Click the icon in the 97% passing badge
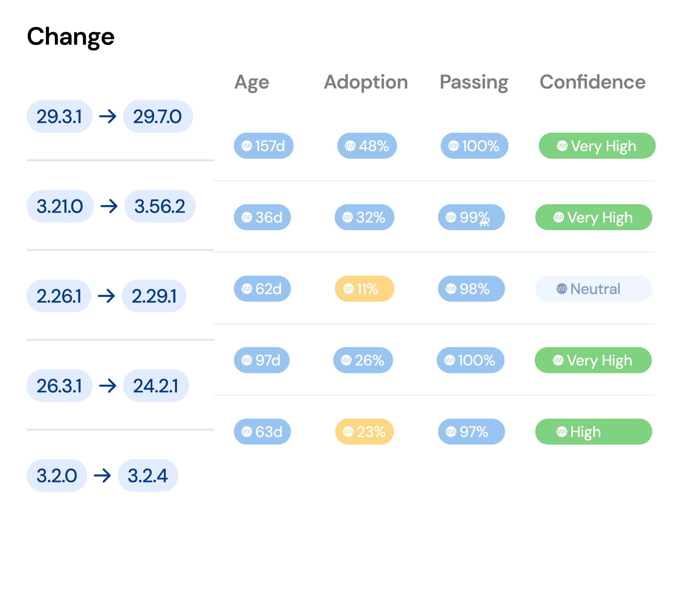 pyautogui.click(x=451, y=432)
